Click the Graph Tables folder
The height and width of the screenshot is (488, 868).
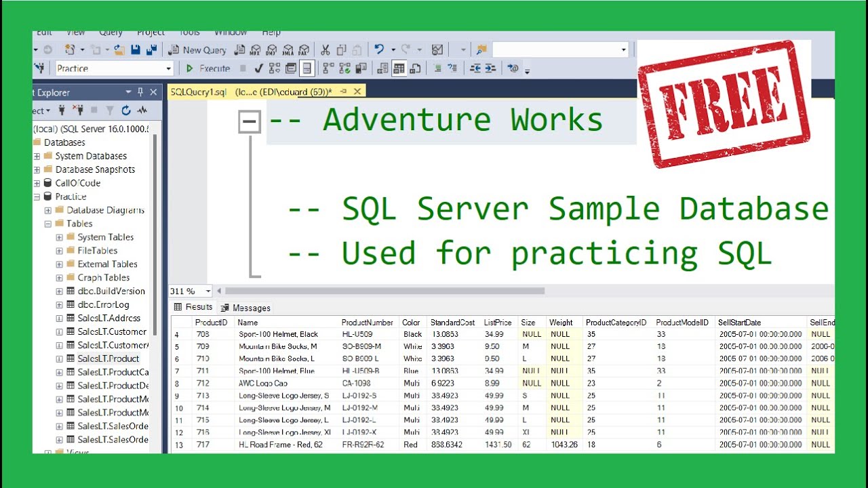click(103, 277)
